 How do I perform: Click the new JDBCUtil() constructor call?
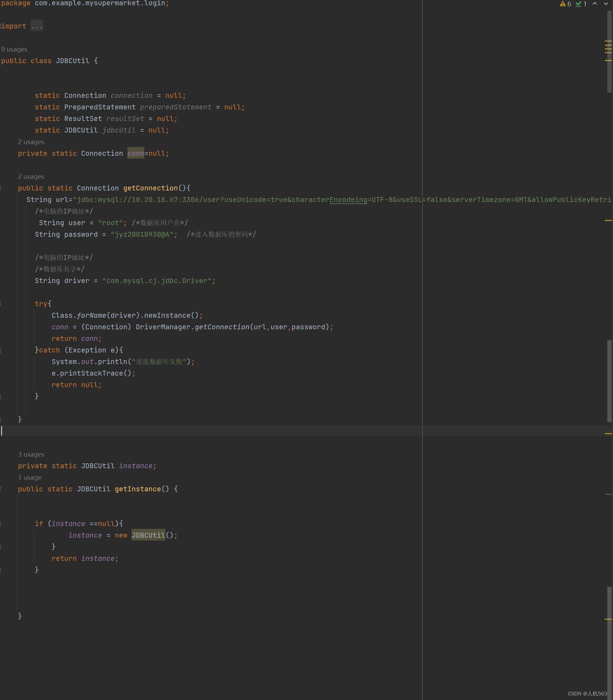click(x=148, y=535)
